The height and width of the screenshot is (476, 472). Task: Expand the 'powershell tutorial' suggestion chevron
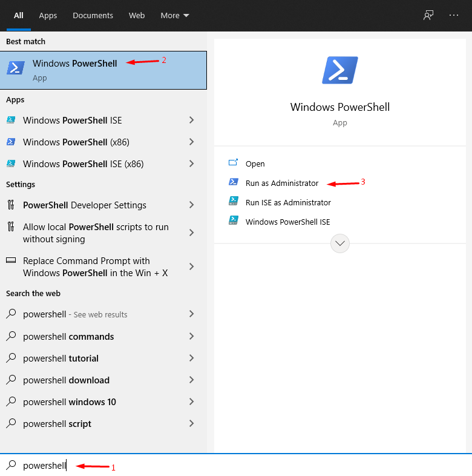(191, 358)
